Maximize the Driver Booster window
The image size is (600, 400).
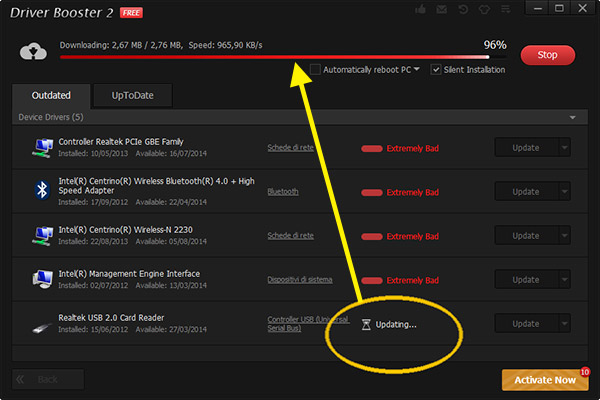(x=559, y=8)
